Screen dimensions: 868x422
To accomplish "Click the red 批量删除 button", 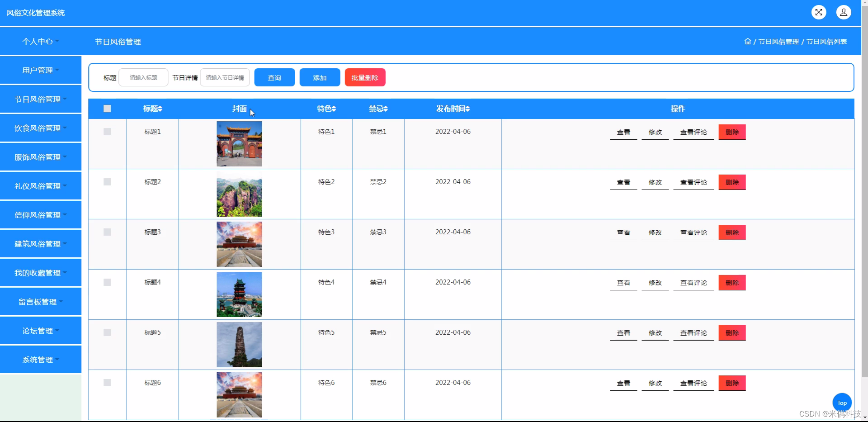I will [365, 77].
